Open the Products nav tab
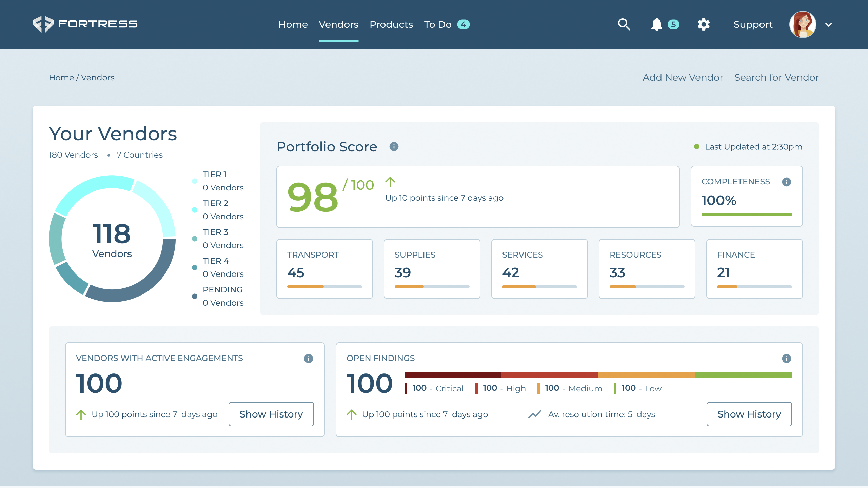This screenshot has height=488, width=868. click(x=391, y=24)
